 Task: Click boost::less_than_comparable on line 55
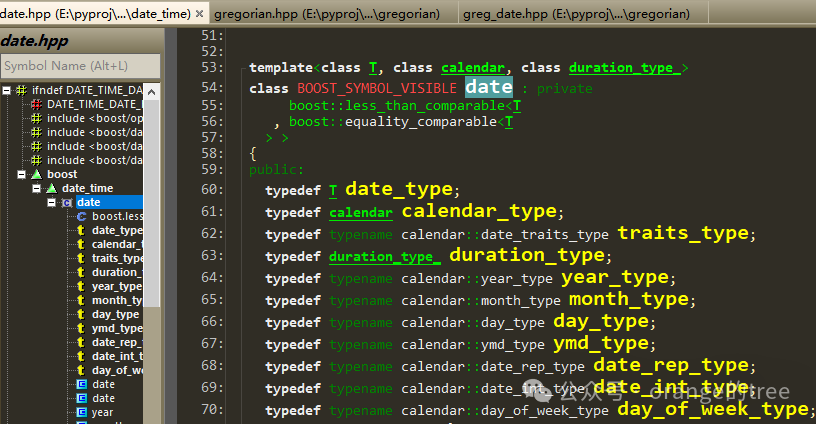point(397,106)
